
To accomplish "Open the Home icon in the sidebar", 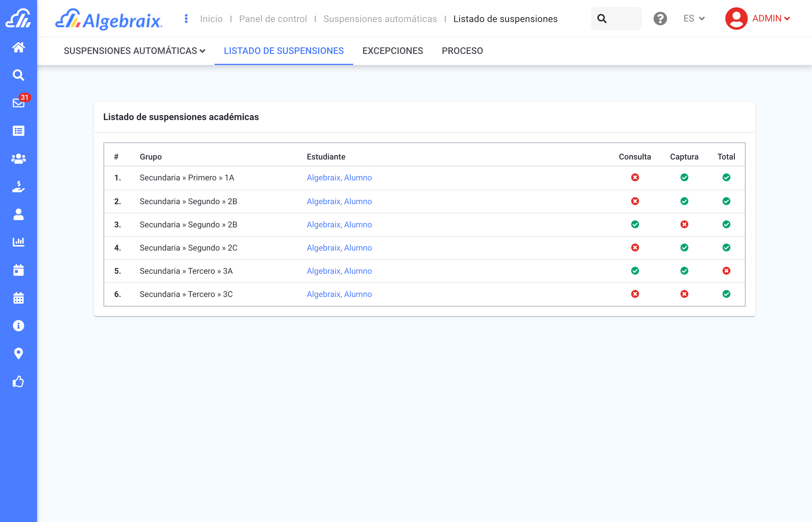I will 19,48.
